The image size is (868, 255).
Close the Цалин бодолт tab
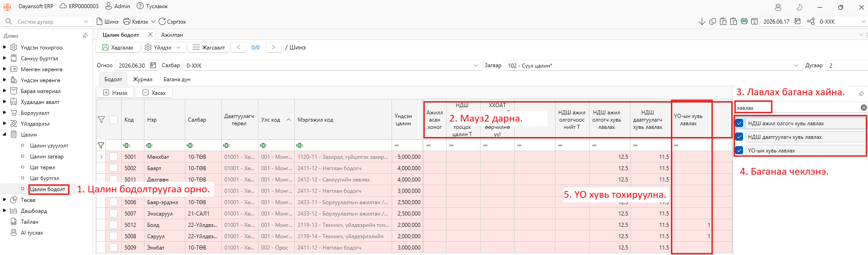pos(150,34)
